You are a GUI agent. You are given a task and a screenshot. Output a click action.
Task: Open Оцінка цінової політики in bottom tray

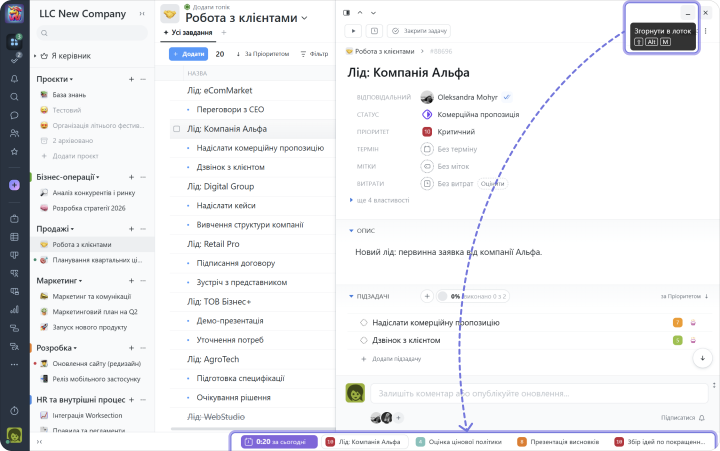459,441
